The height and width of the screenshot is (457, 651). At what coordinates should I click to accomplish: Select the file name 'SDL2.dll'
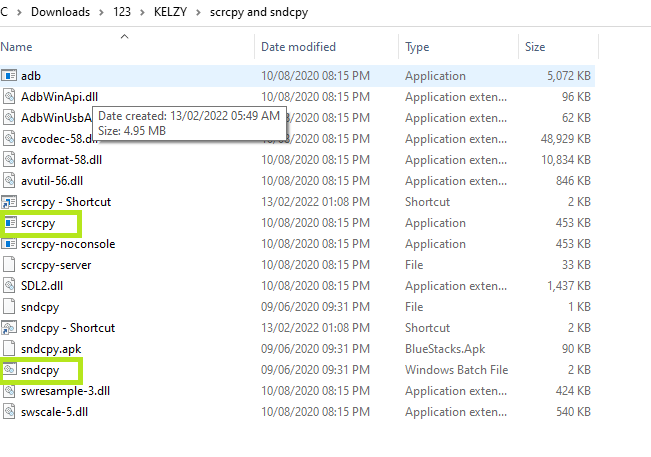pyautogui.click(x=42, y=286)
